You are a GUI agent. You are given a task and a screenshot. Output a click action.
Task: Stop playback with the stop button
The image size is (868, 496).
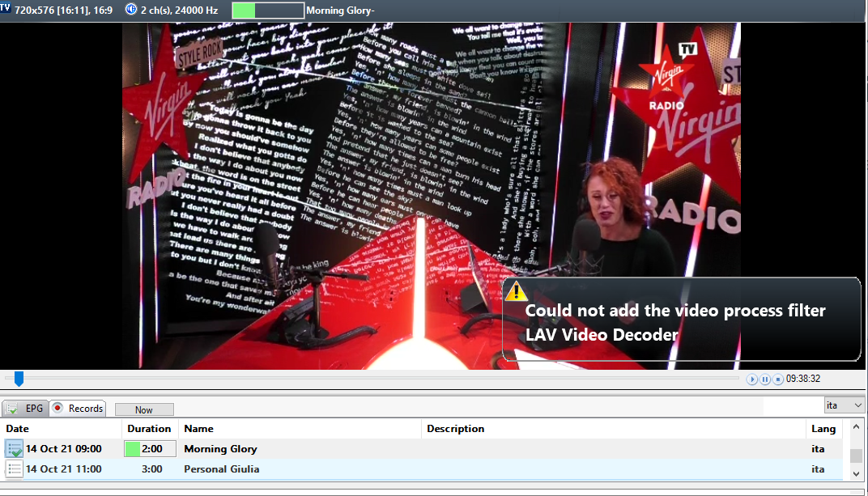click(778, 379)
